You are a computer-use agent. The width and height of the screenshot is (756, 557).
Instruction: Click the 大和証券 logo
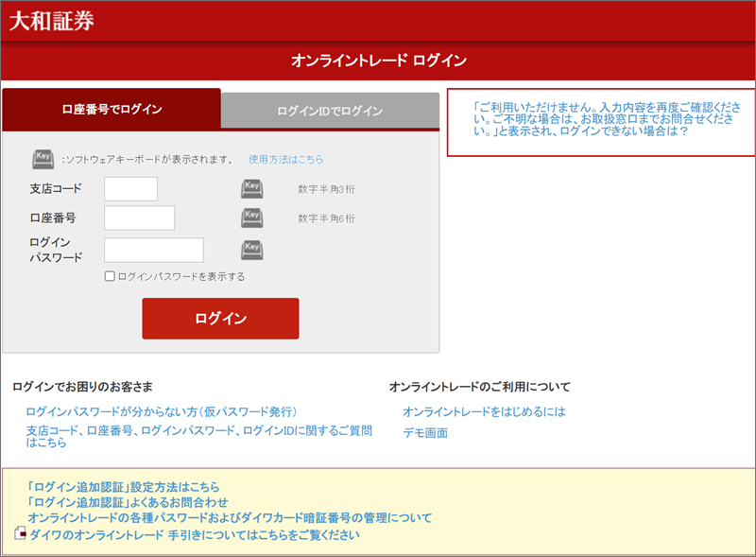[52, 21]
